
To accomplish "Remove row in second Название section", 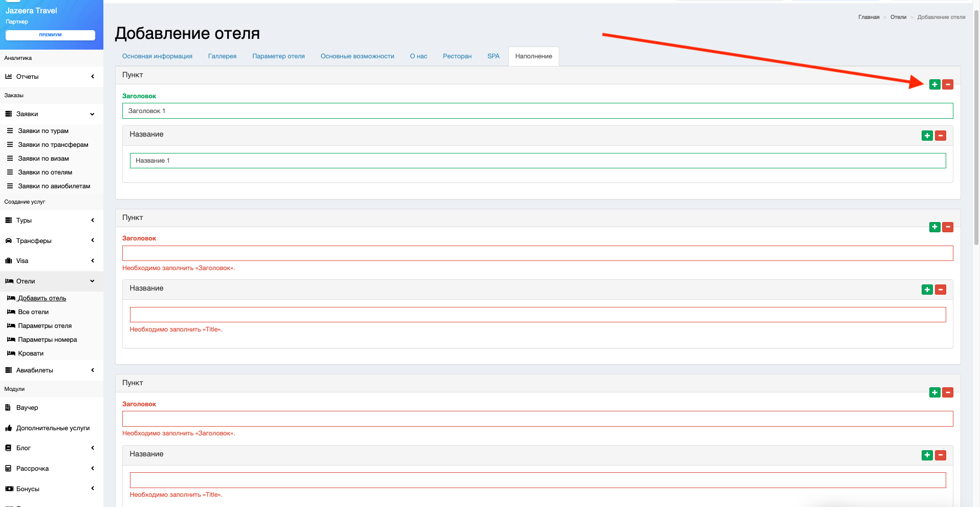I will (x=941, y=290).
